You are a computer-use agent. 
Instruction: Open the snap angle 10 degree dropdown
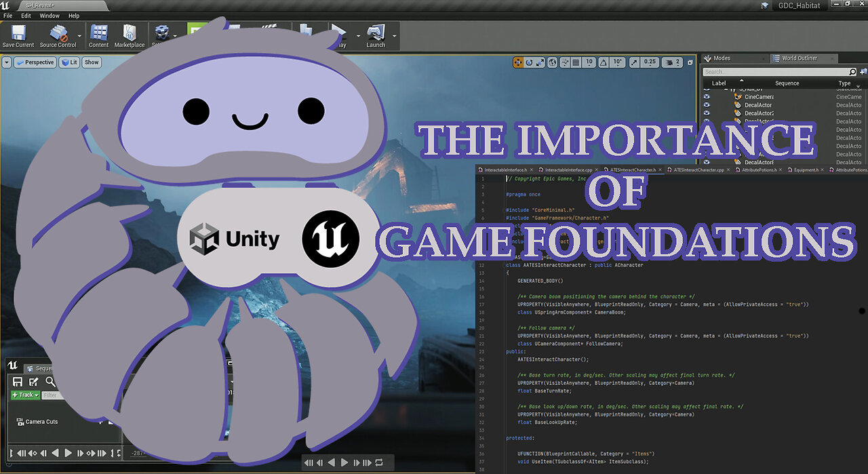616,62
